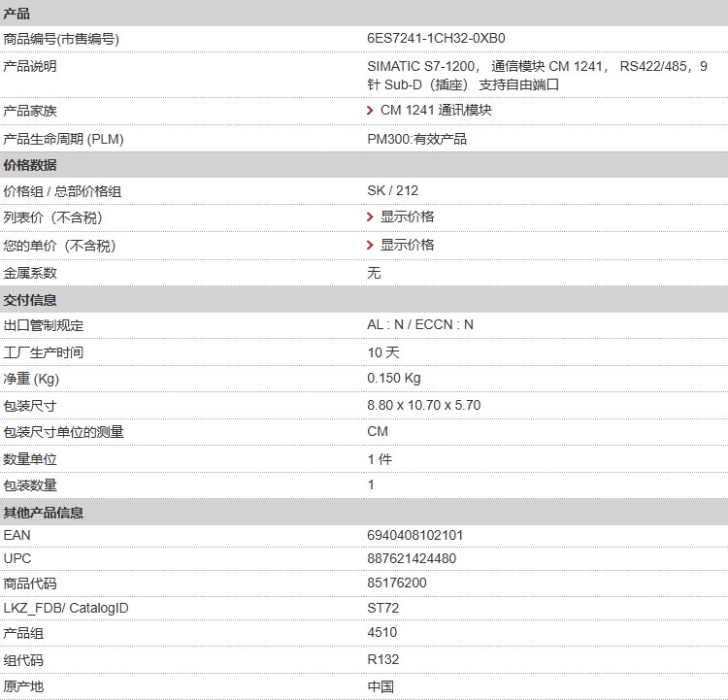
Task: Open the CM 1241 通讯模块 product family link
Action: pyautogui.click(x=436, y=111)
